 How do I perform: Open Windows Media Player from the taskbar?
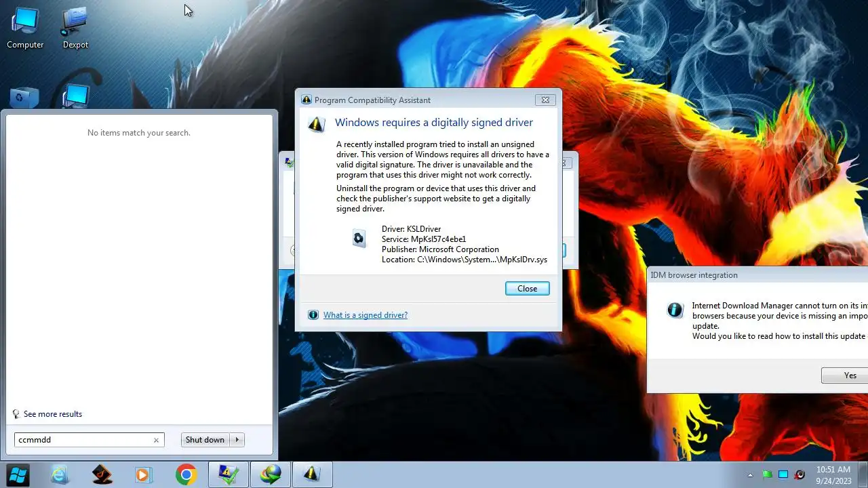point(144,474)
